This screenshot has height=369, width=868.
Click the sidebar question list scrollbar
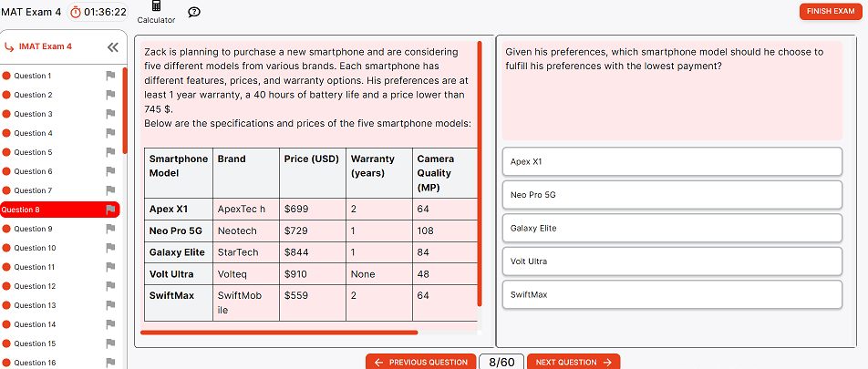point(125,110)
